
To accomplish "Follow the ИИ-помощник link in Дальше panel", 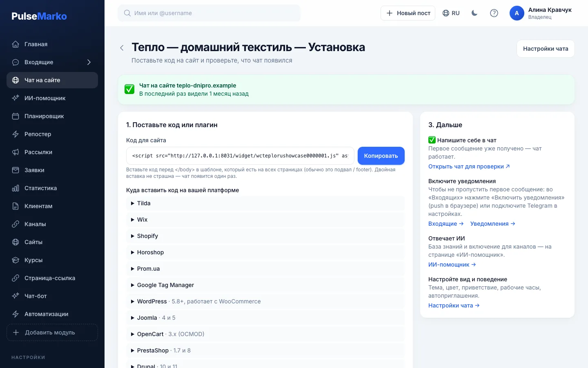I will pos(452,265).
